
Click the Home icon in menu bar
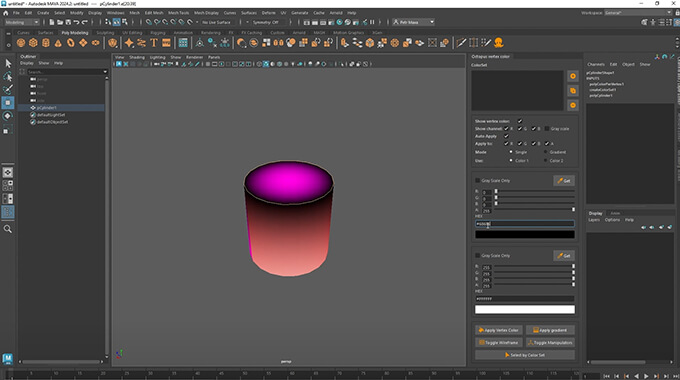[6, 13]
